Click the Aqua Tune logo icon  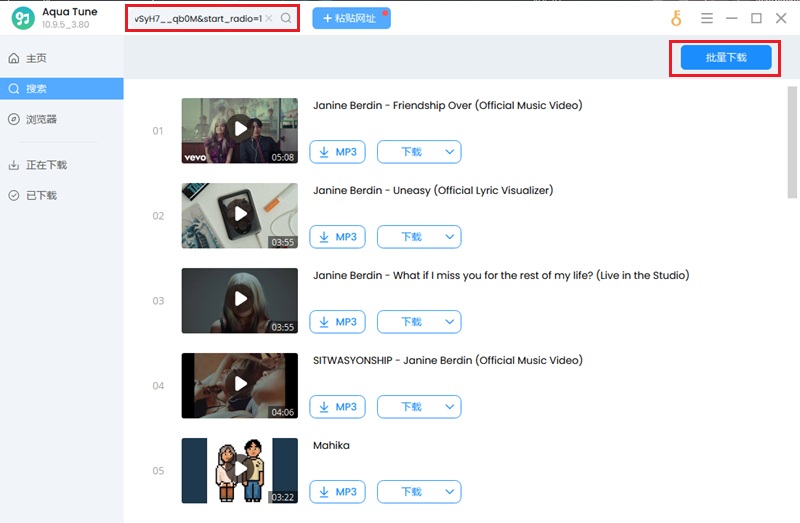coord(23,18)
